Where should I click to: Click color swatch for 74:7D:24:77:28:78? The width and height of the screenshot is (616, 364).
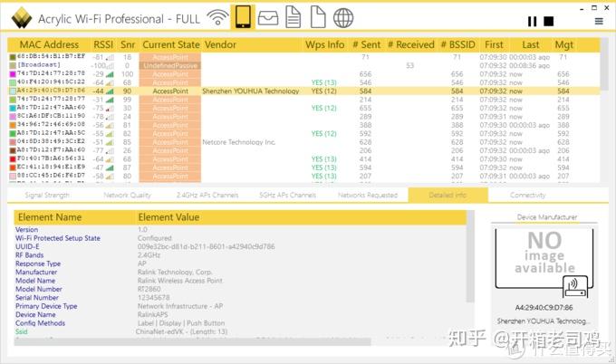(x=13, y=74)
